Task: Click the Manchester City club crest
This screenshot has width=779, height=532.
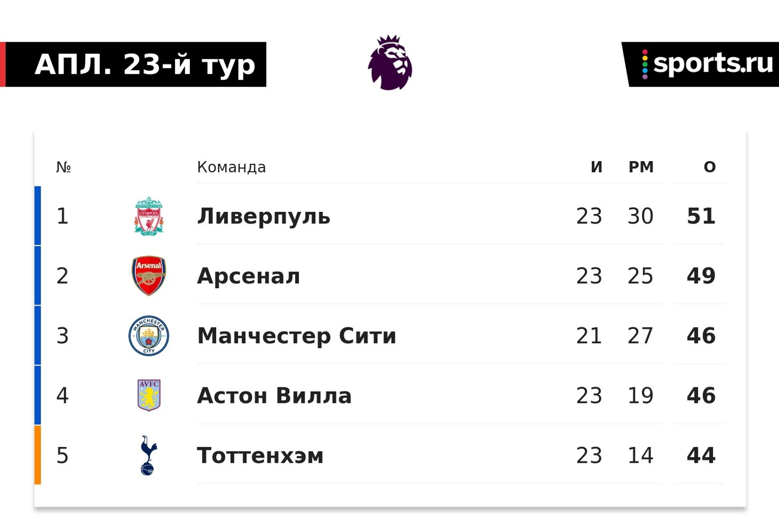Action: pos(149,336)
